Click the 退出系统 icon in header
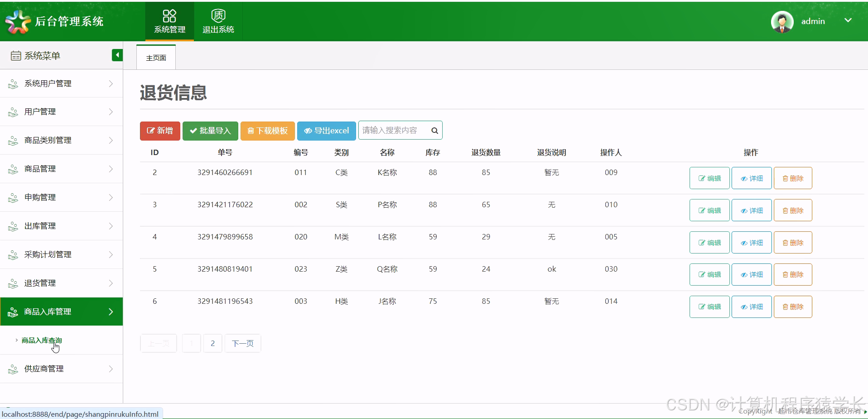Image resolution: width=868 pixels, height=419 pixels. tap(218, 16)
